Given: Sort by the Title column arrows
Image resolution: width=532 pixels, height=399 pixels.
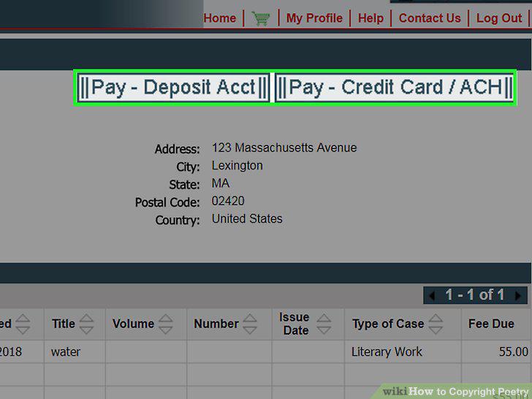Looking at the screenshot, I should coord(86,324).
